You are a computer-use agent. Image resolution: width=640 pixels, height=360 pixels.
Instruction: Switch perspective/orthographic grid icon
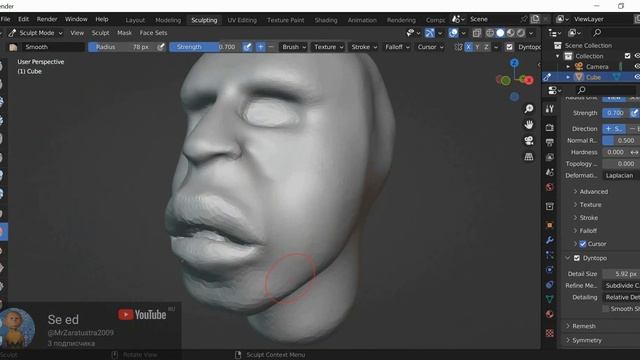pos(529,156)
